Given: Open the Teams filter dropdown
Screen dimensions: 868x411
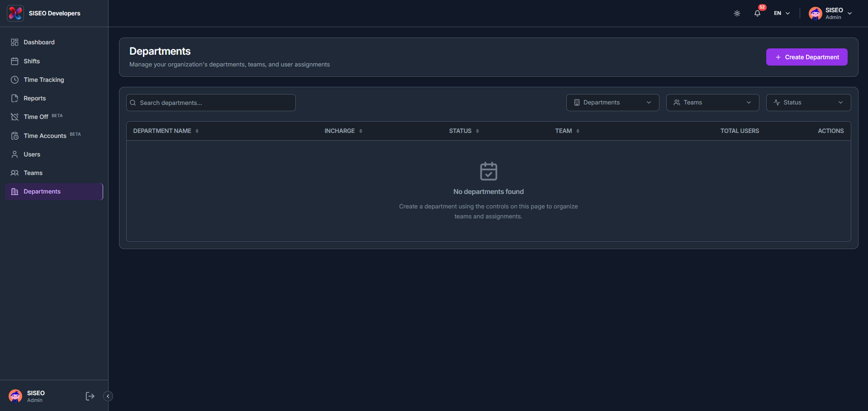Looking at the screenshot, I should 712,103.
